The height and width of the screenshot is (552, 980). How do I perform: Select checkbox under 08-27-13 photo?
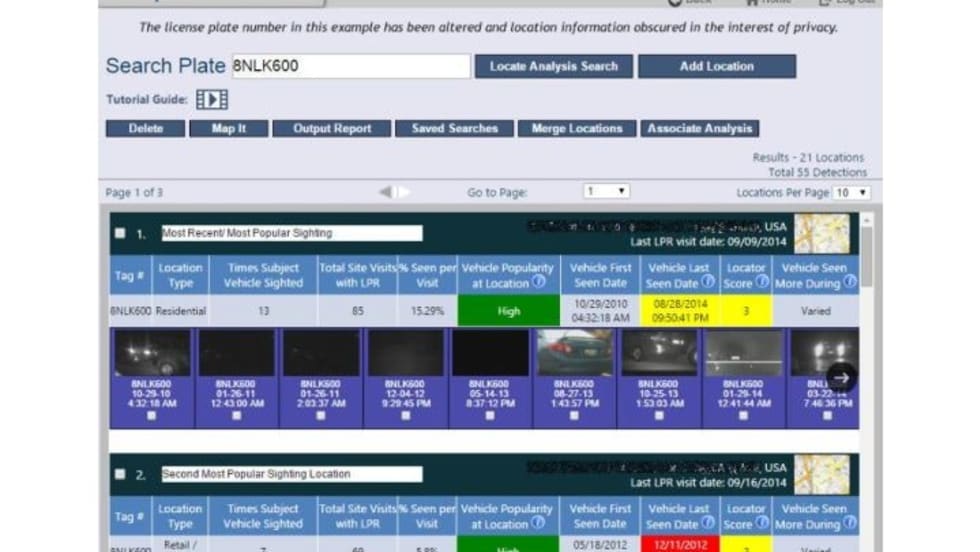coord(575,415)
